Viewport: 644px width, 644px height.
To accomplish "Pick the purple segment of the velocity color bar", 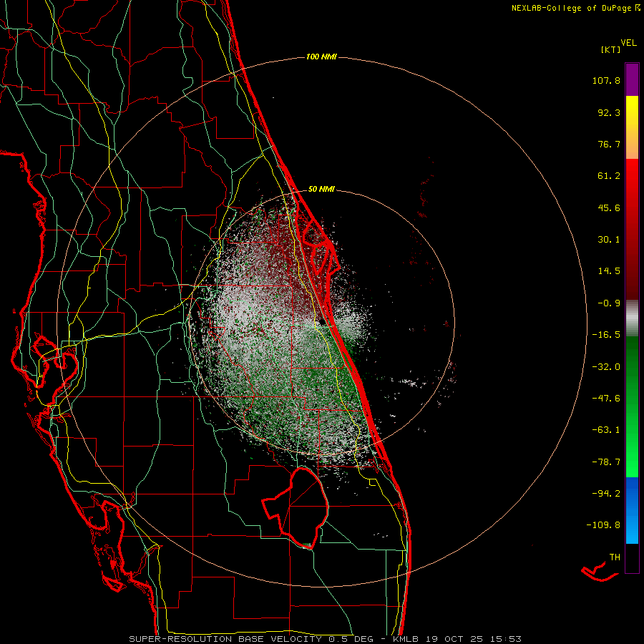I will [x=632, y=79].
